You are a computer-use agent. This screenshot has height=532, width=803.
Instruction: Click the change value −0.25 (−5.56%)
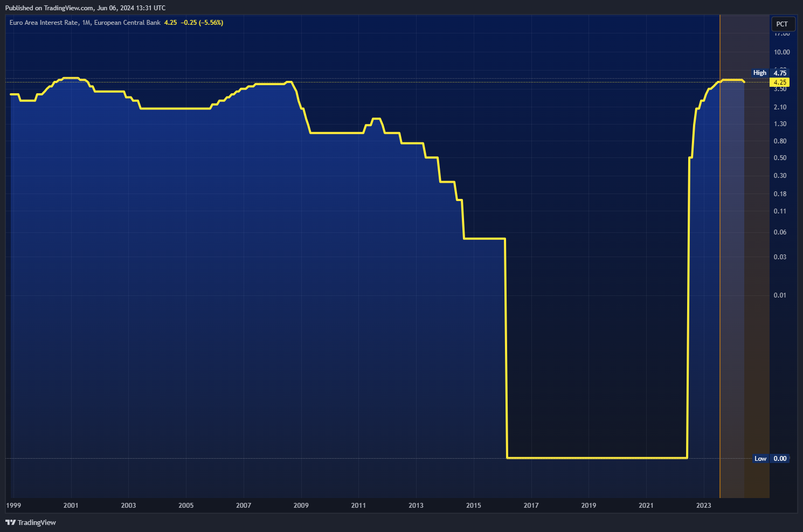(202, 23)
